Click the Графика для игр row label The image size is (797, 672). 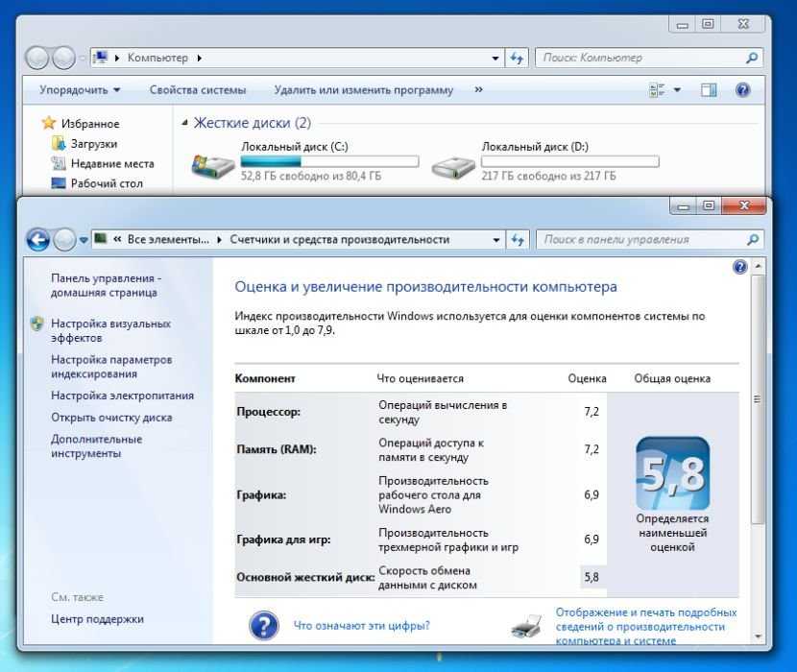283,540
